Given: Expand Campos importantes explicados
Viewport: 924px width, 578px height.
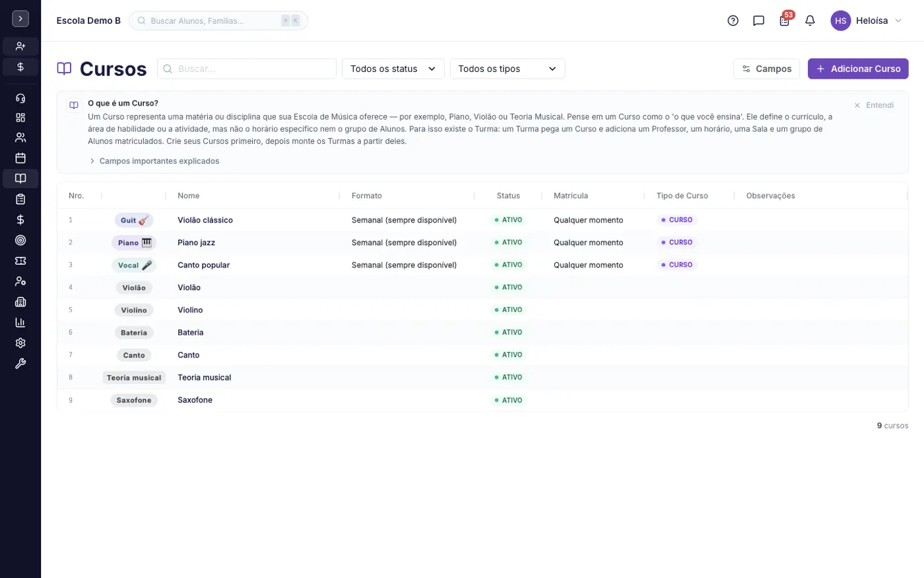Looking at the screenshot, I should pyautogui.click(x=154, y=161).
